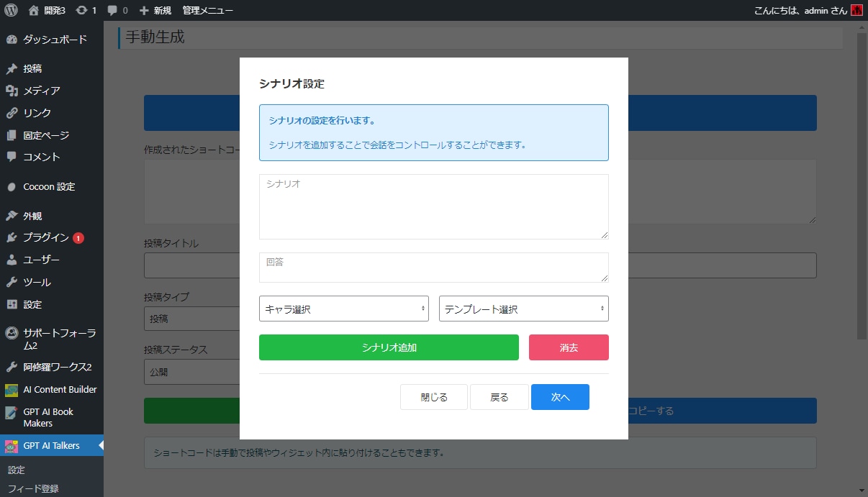Click the ダッシュボード gauge icon
Viewport: 868px width, 497px height.
[x=12, y=40]
